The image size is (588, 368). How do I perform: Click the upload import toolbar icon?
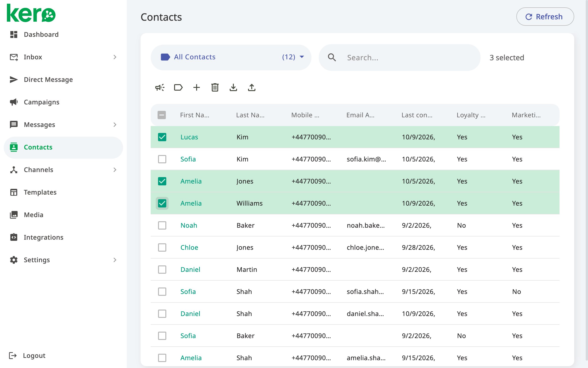tap(252, 87)
